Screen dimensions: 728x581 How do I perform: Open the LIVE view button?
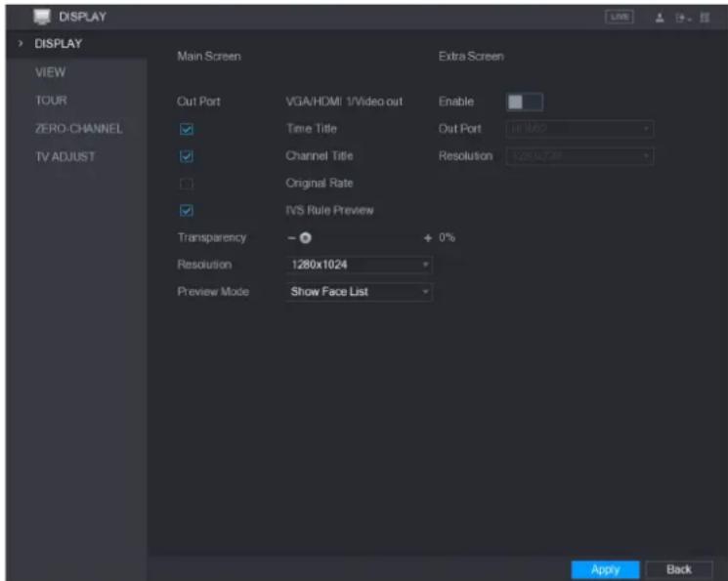(x=619, y=18)
